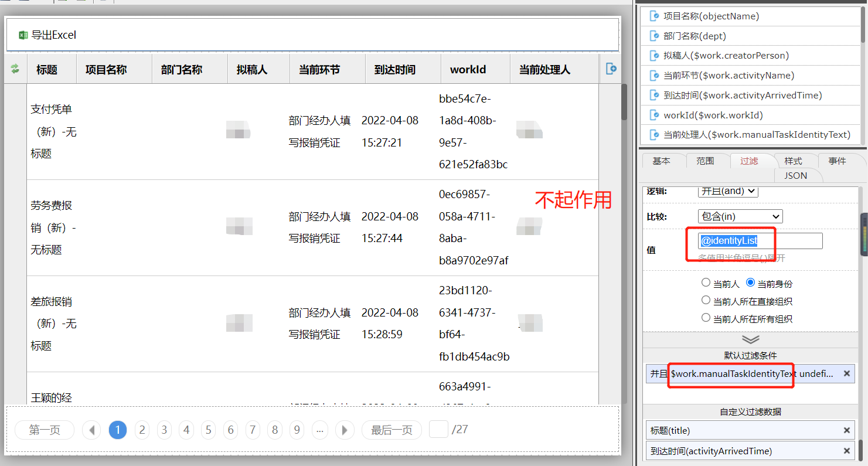Screen dimensions: 868x466
Task: Click the title cell 劳务费报销（新）-无标题
Action: (53, 227)
